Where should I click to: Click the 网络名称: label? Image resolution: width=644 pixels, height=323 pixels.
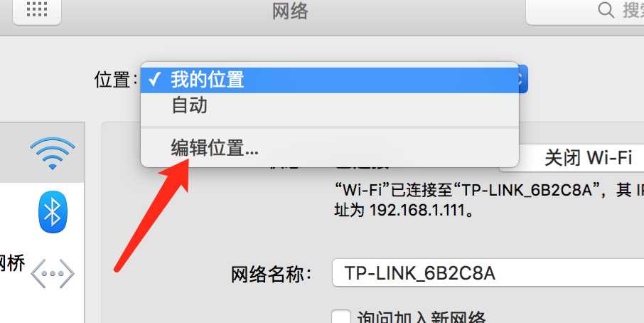(271, 274)
